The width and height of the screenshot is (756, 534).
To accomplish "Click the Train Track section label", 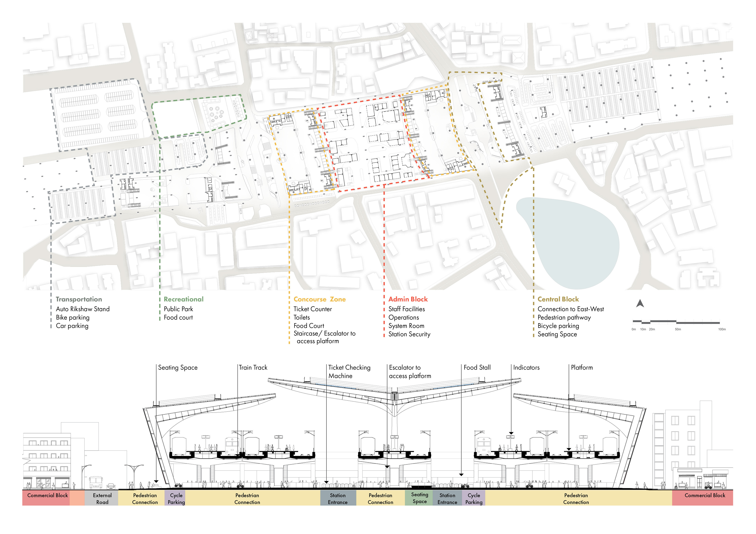I will tap(253, 368).
